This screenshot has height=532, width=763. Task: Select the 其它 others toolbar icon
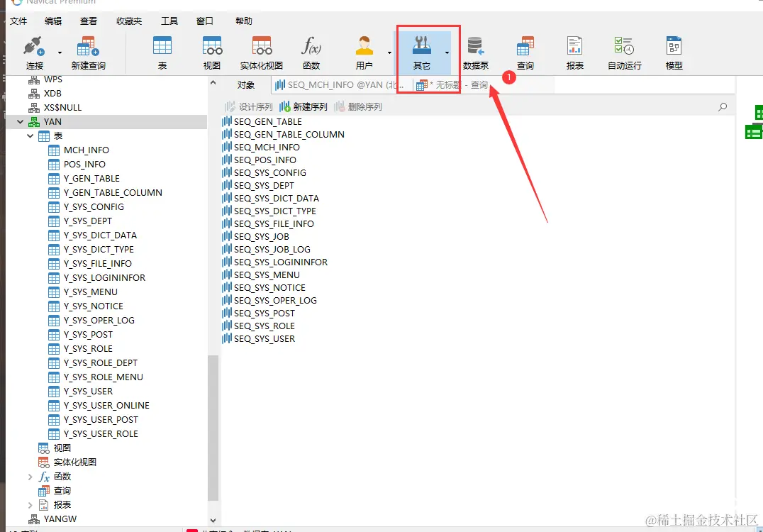(421, 52)
